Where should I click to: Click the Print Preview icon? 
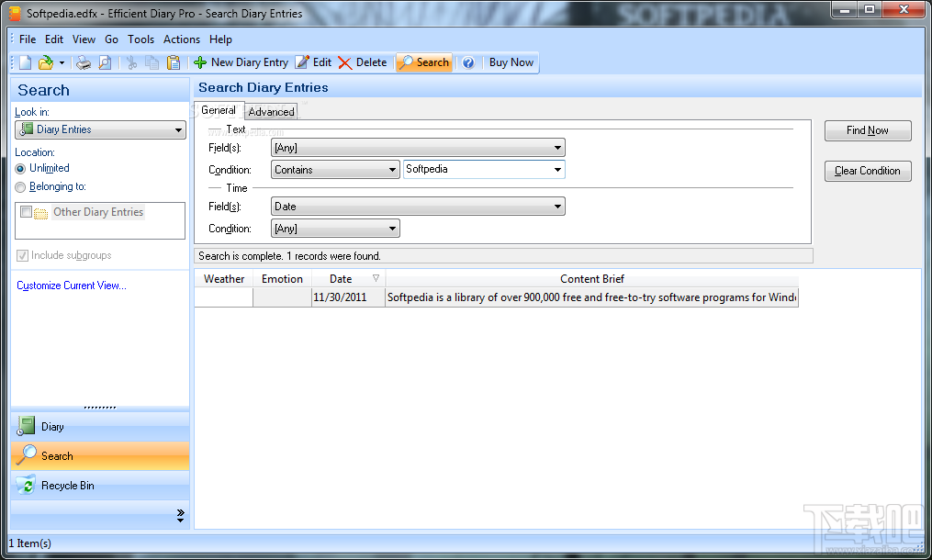[x=104, y=62]
